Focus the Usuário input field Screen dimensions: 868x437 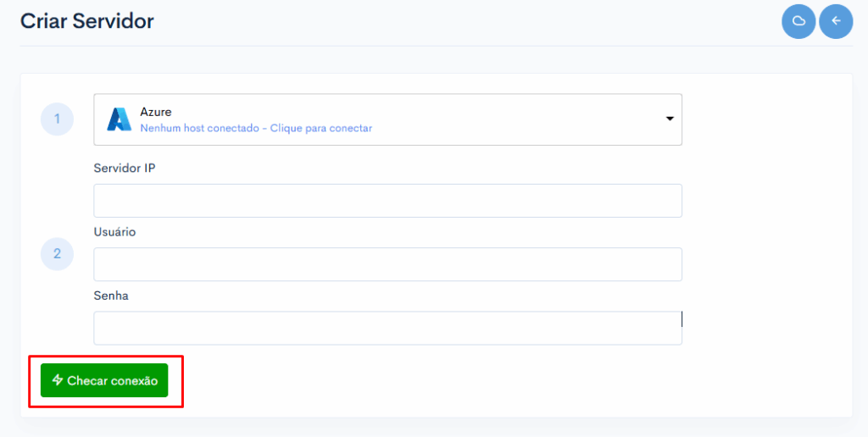coord(387,264)
